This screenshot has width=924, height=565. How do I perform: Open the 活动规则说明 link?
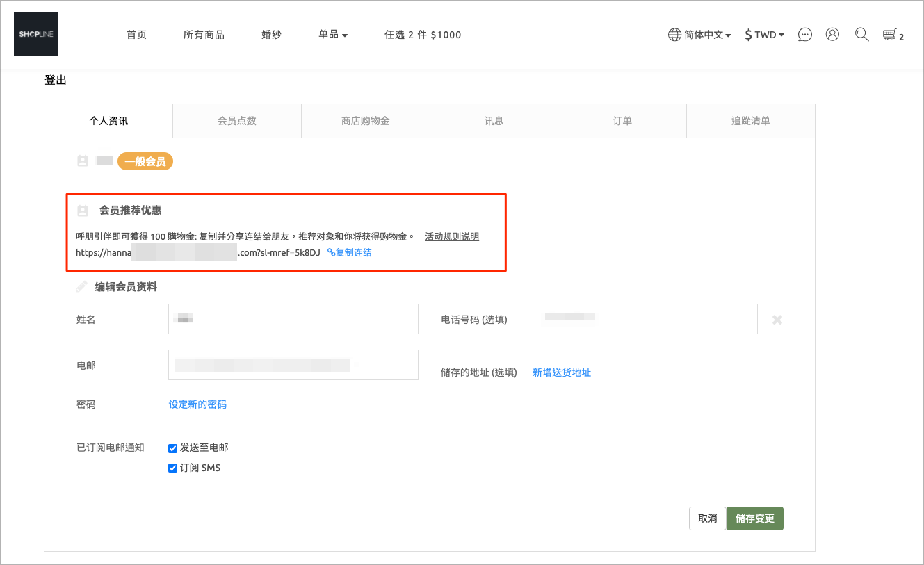[452, 236]
